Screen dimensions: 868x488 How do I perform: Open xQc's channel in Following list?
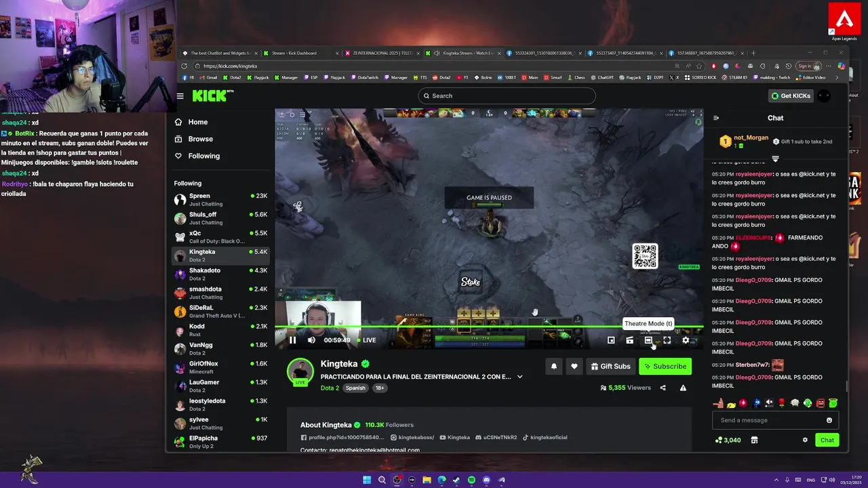221,237
